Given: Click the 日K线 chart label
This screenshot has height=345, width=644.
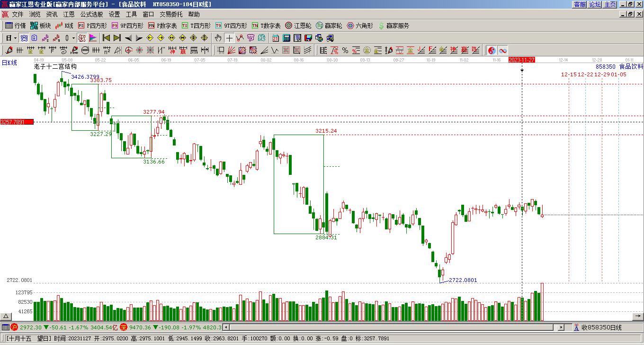Looking at the screenshot, I should point(9,63).
